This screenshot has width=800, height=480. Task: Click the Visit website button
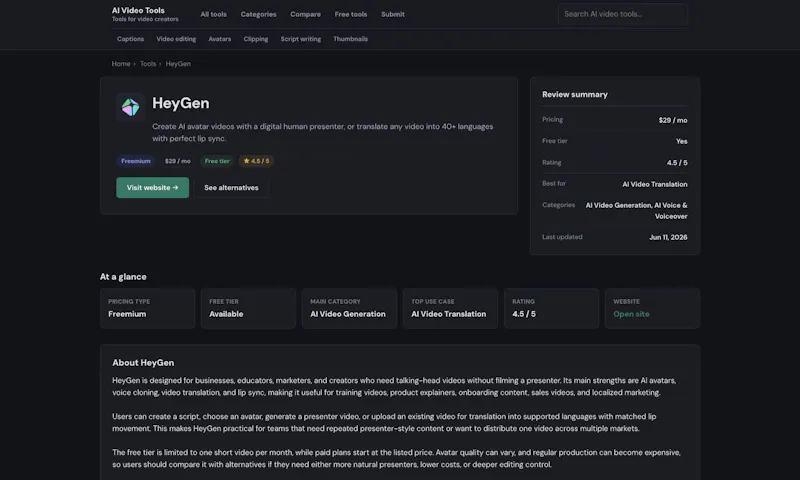click(153, 188)
